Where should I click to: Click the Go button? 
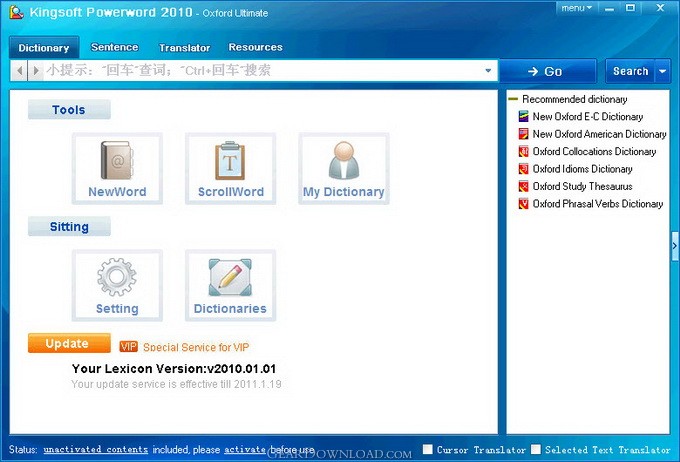tap(548, 71)
